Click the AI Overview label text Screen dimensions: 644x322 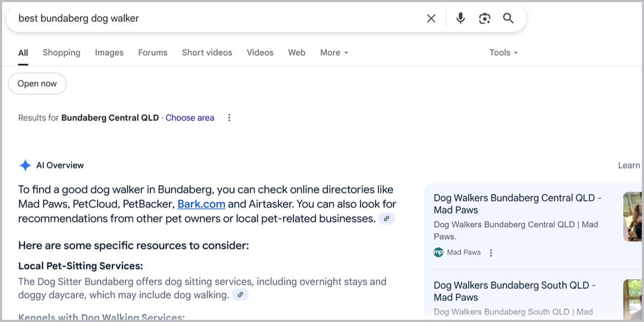click(60, 165)
